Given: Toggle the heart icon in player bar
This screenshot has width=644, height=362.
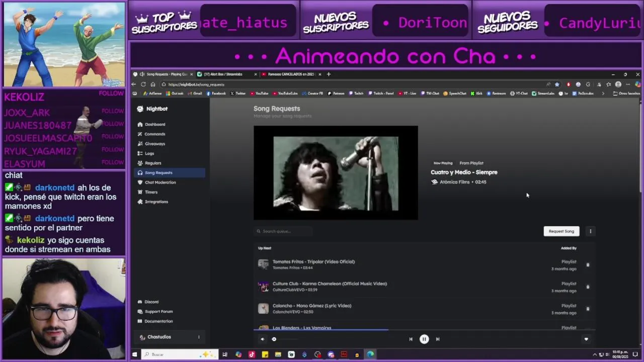Looking at the screenshot, I should (586, 339).
